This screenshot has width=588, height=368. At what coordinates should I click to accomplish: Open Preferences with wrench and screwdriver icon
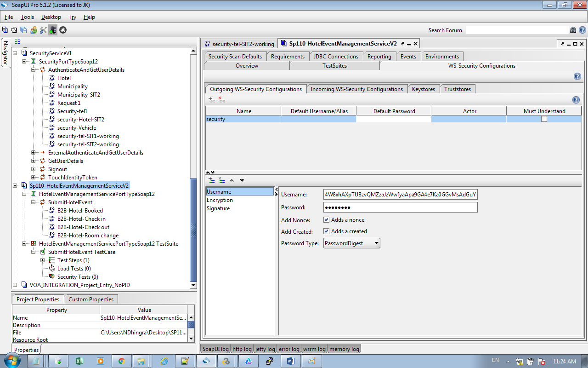(x=43, y=30)
